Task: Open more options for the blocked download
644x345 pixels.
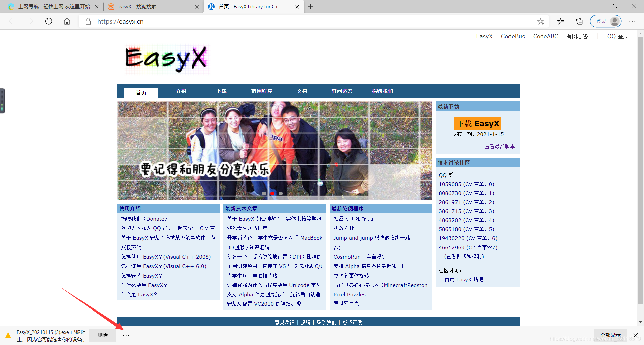Action: tap(126, 335)
